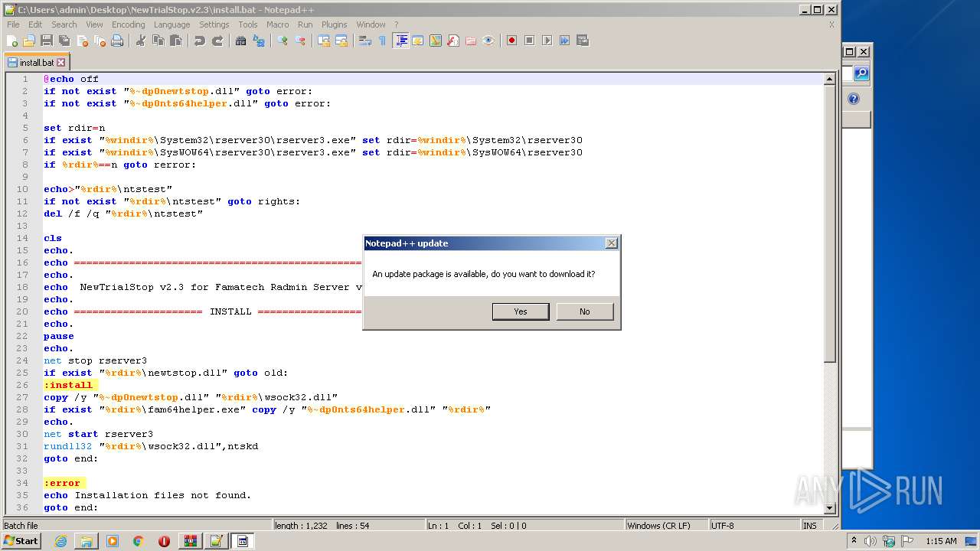Toggle file monitoring eye icon
Screen dimensions: 980x551
click(x=488, y=41)
